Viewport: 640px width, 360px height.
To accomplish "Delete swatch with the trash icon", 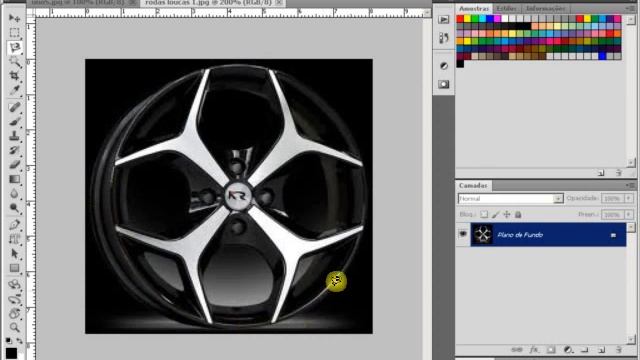I will [619, 173].
